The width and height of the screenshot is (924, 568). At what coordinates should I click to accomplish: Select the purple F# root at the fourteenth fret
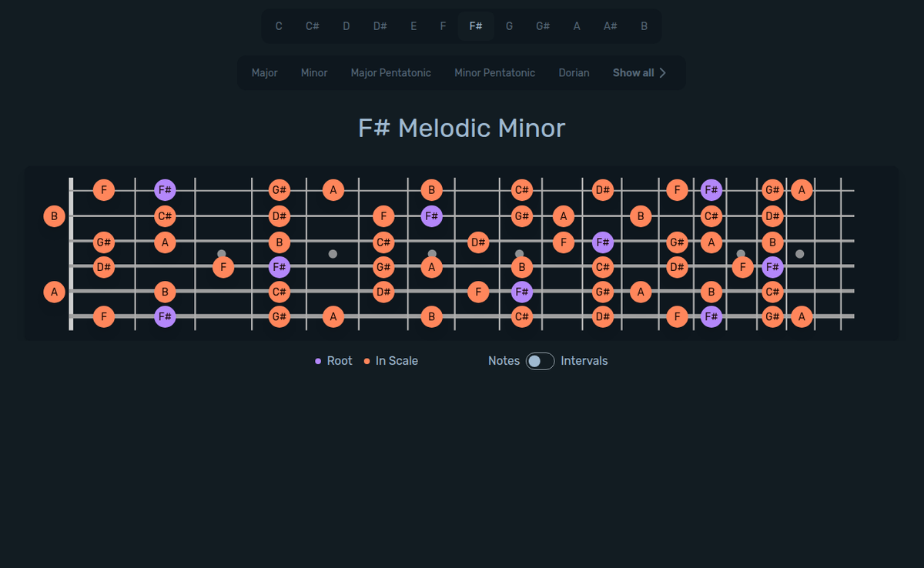[710, 189]
